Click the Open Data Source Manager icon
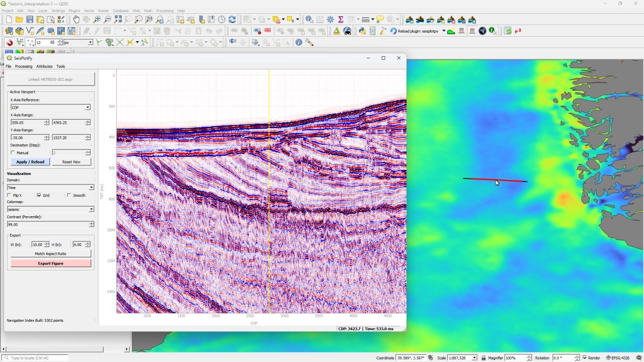Viewport: 644px width, 362px height. point(9,31)
